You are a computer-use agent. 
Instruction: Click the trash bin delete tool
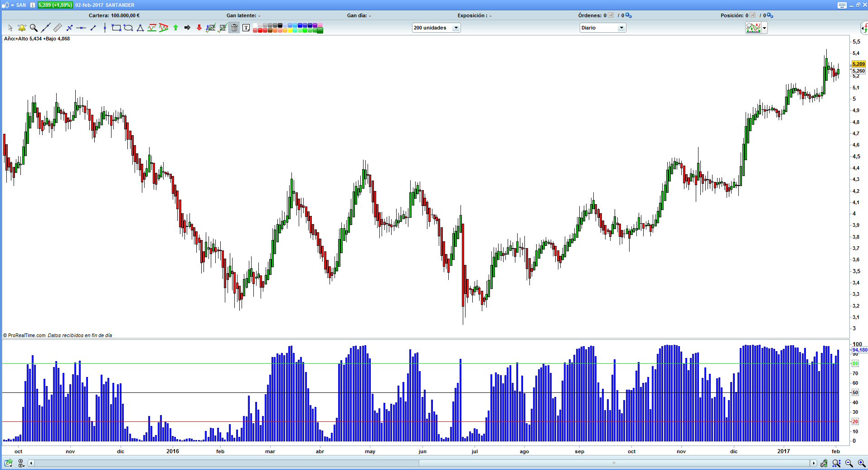(234, 28)
